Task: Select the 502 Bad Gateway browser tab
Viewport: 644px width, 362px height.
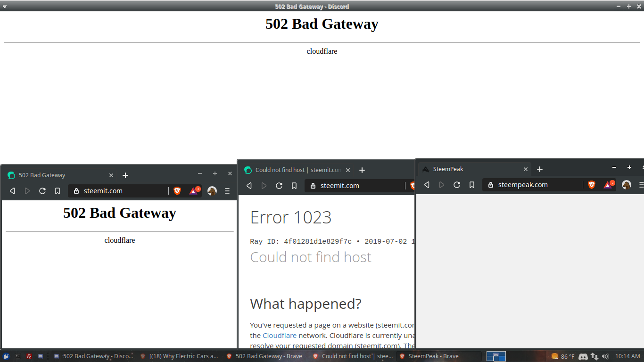Action: tap(60, 175)
